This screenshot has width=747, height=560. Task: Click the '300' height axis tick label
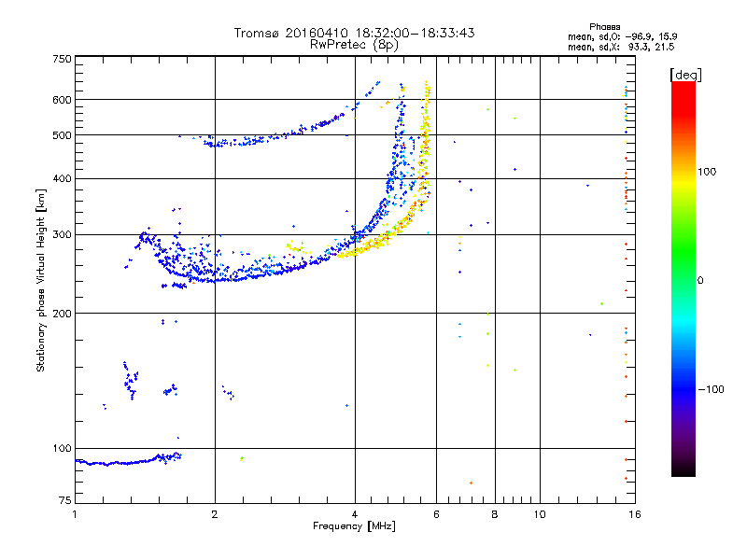click(62, 234)
